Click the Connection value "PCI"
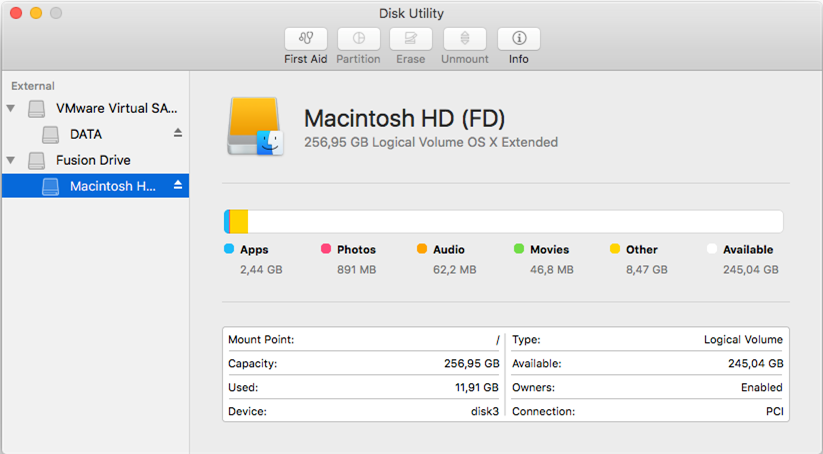This screenshot has width=823, height=454. tap(774, 411)
